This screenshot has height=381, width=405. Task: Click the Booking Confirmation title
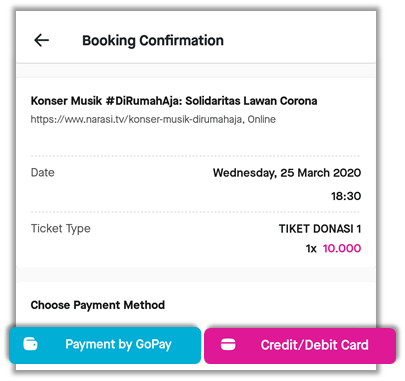153,41
